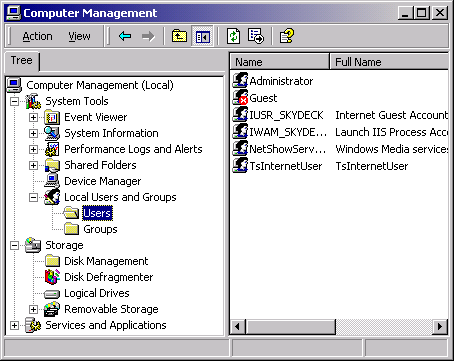Screen dimensions: 454x361
Task: Open the View menu
Action: click(79, 36)
